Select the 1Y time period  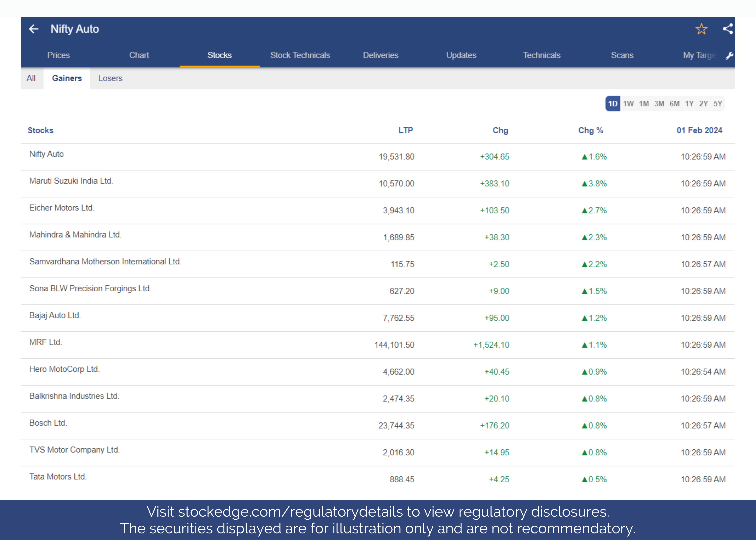click(689, 104)
